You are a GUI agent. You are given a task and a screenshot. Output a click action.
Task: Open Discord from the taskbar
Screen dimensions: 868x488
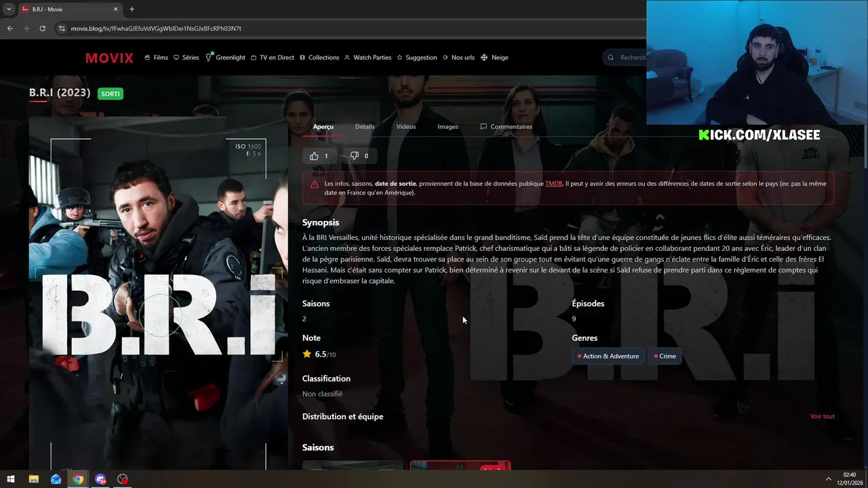pyautogui.click(x=101, y=479)
